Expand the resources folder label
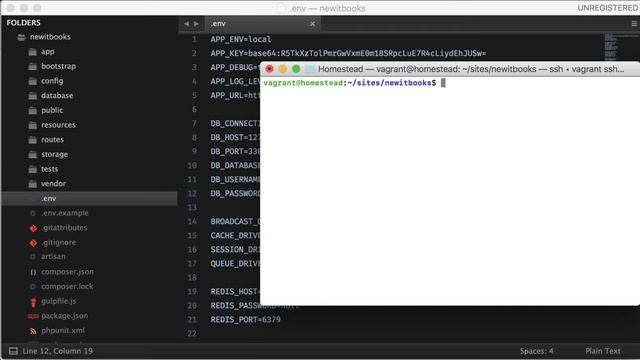640x360 pixels. tap(58, 125)
